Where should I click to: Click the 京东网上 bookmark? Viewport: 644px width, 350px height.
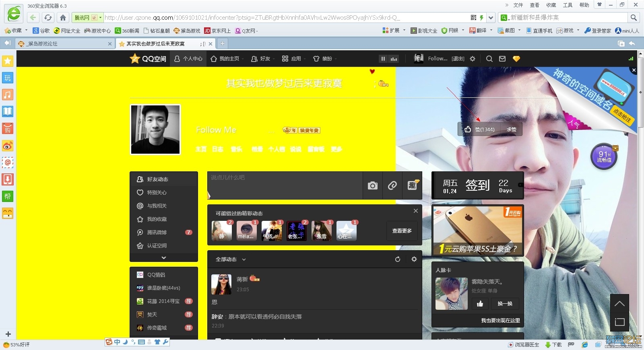pos(218,31)
